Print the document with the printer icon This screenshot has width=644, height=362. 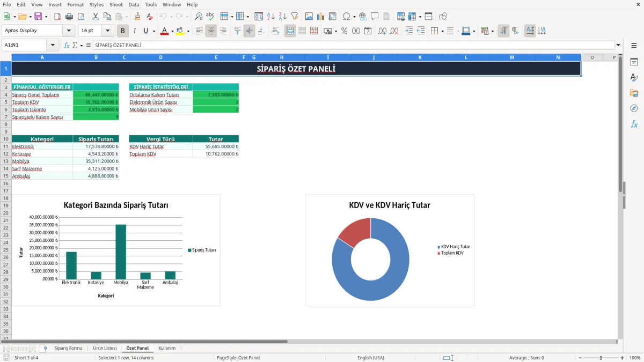point(69,17)
